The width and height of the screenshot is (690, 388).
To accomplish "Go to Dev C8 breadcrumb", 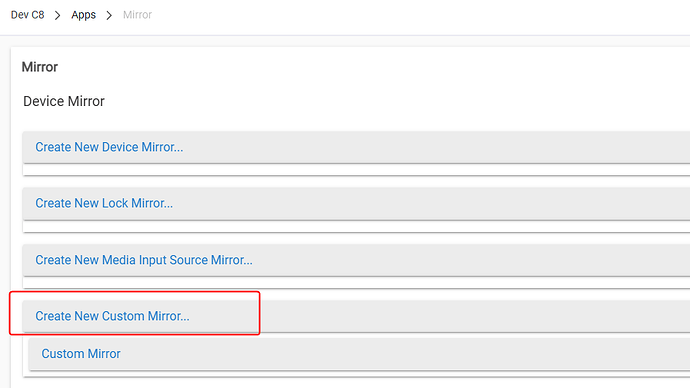I will pos(27,15).
